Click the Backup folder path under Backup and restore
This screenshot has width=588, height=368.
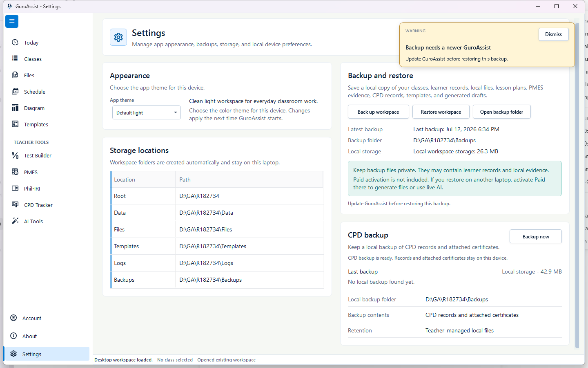point(444,140)
